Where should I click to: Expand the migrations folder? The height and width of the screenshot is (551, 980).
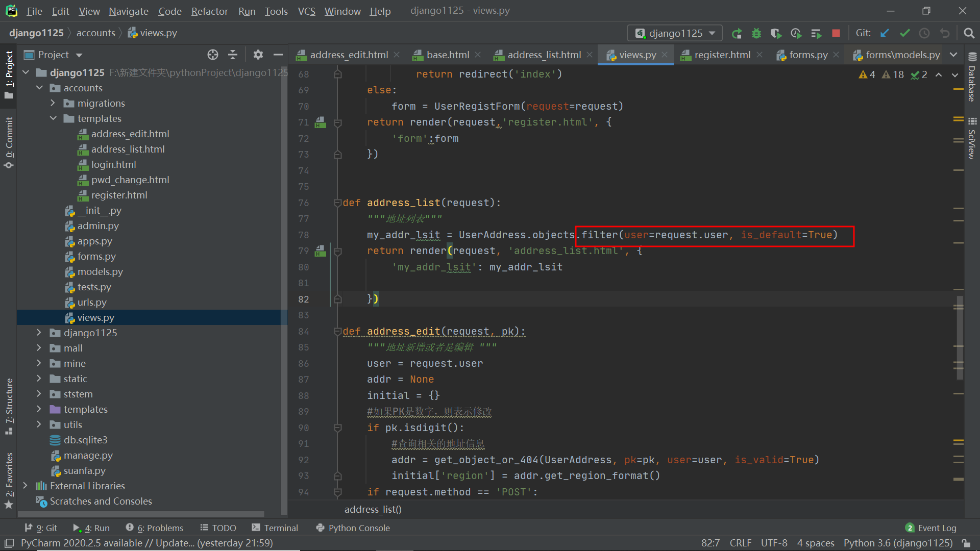point(53,103)
